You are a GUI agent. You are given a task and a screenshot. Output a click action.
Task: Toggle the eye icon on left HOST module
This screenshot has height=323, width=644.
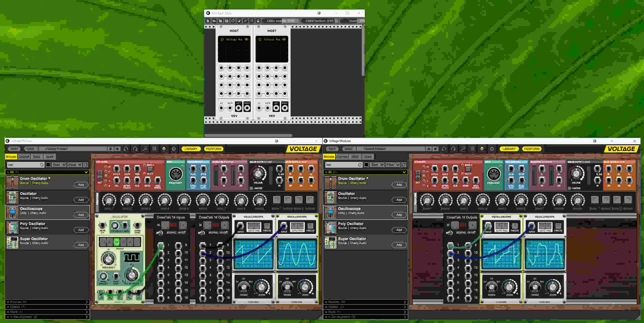click(x=246, y=39)
